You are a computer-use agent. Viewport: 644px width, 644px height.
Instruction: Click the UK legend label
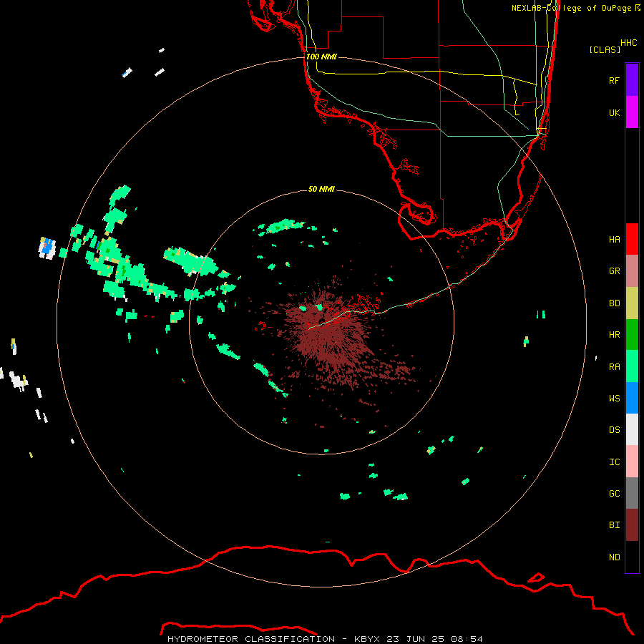point(614,112)
